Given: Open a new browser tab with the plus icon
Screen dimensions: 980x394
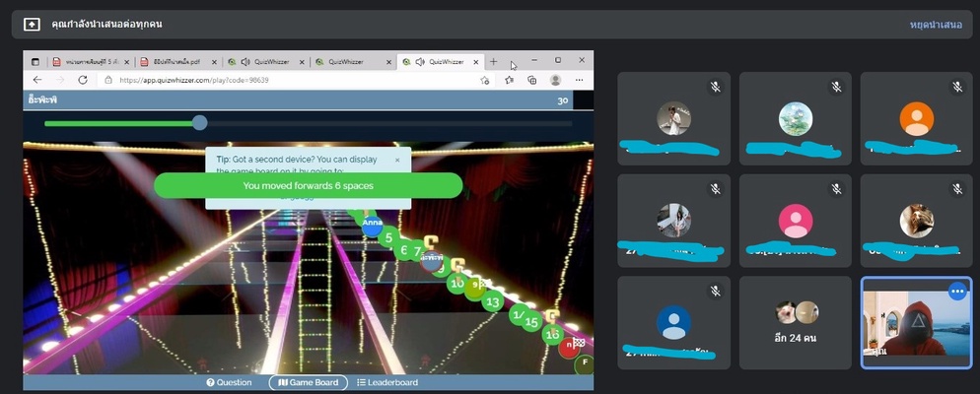Looking at the screenshot, I should click(x=493, y=62).
